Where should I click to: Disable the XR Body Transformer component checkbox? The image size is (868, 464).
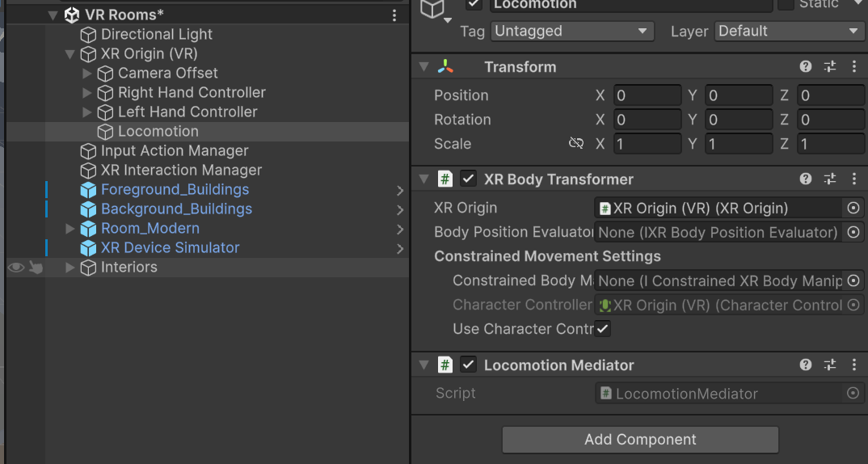[468, 179]
